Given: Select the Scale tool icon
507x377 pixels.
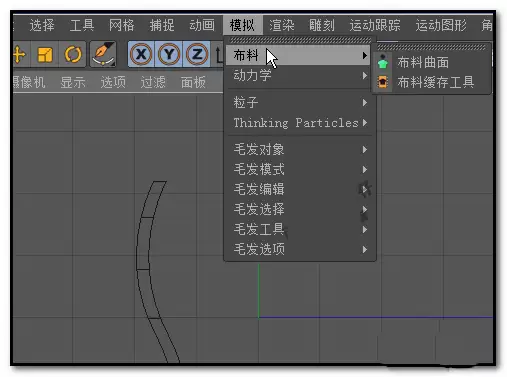Looking at the screenshot, I should point(45,54).
